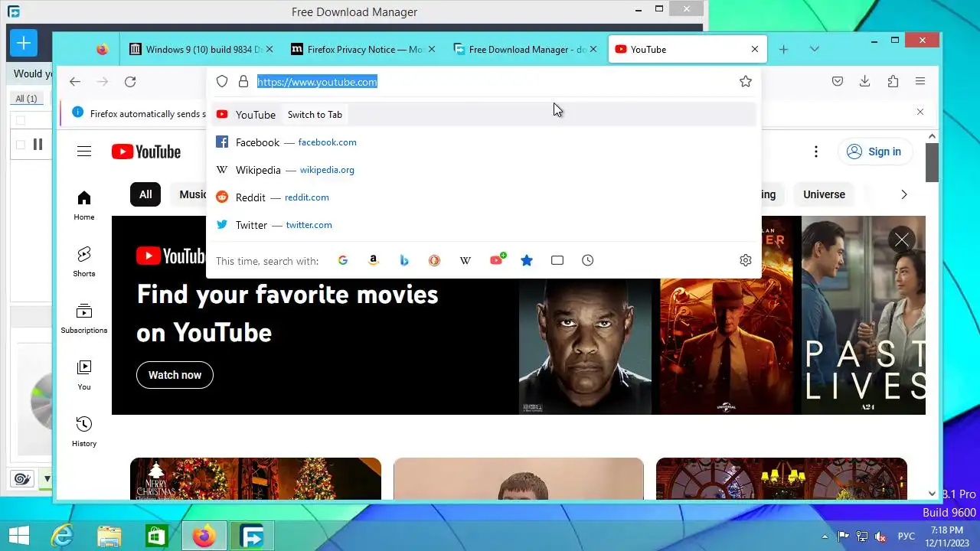Choose Wikipedia wikipedia.org suggestion

pos(484,170)
